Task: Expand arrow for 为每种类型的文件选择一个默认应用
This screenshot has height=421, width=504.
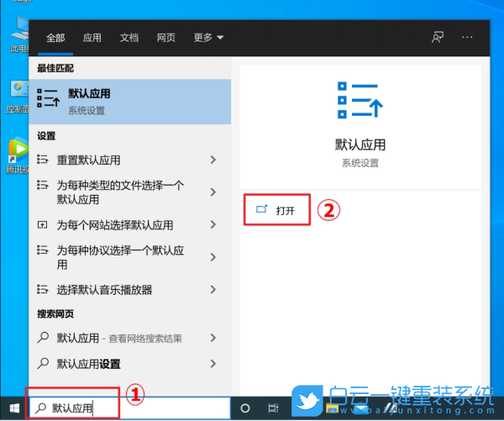Action: (x=213, y=192)
